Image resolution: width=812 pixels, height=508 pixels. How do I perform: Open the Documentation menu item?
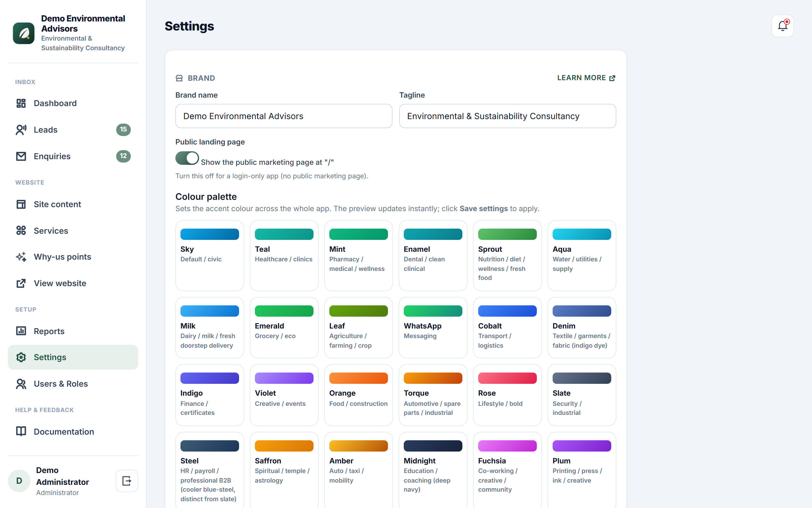(73, 432)
